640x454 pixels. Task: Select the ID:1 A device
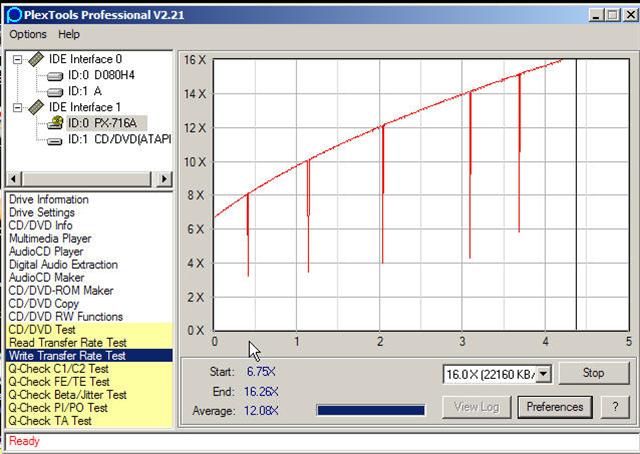[x=85, y=91]
